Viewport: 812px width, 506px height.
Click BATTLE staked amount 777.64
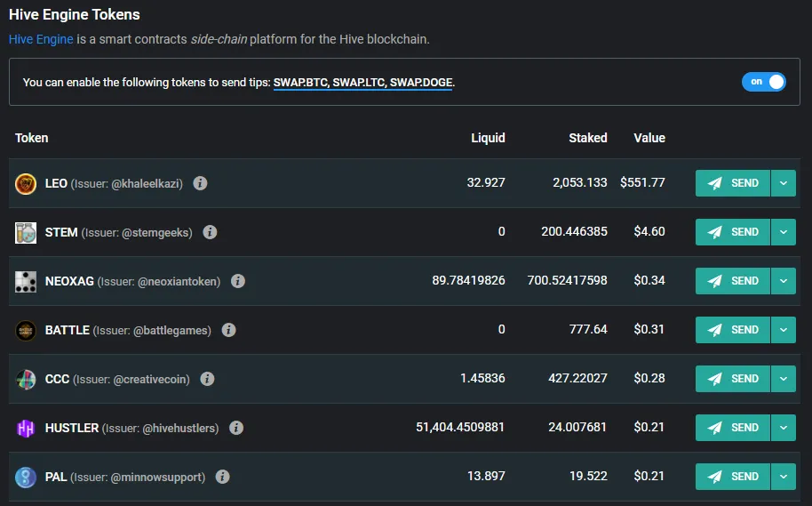click(x=588, y=329)
